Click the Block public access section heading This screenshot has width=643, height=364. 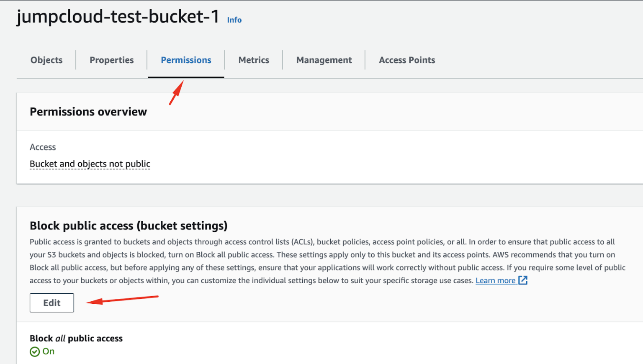tap(129, 226)
